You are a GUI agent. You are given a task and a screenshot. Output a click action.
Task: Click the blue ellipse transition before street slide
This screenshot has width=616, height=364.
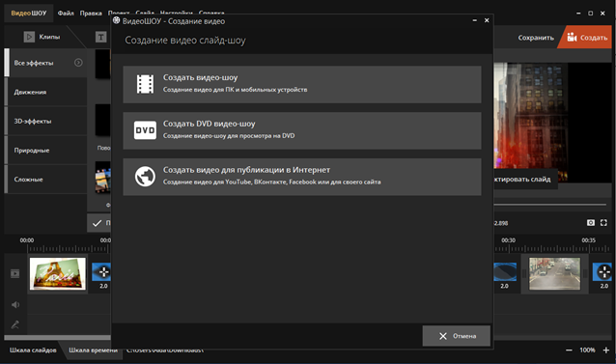505,271
